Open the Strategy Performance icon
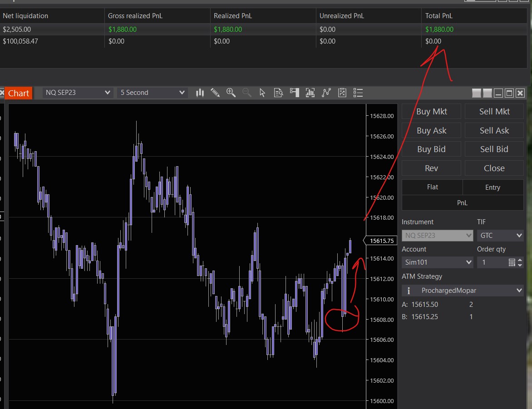This screenshot has height=409, width=532. coord(342,93)
